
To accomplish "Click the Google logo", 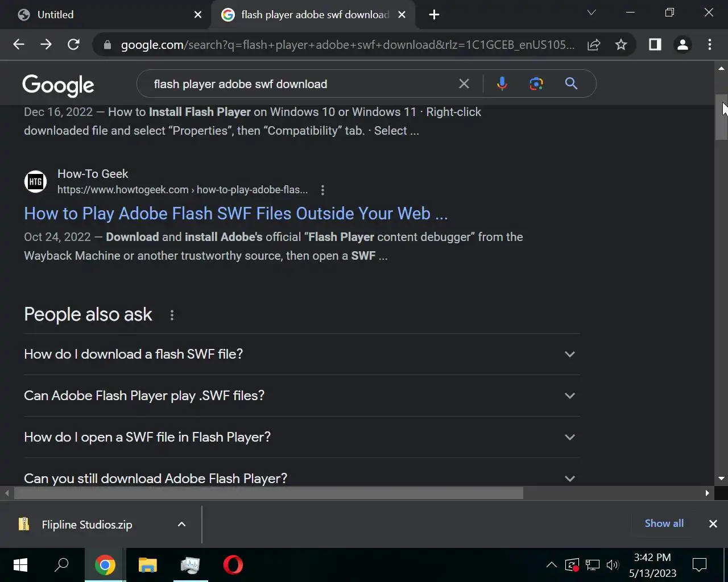I will tap(58, 85).
